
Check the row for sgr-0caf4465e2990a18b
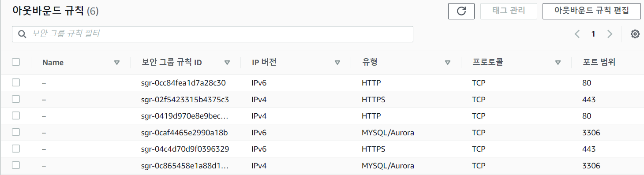pos(16,132)
